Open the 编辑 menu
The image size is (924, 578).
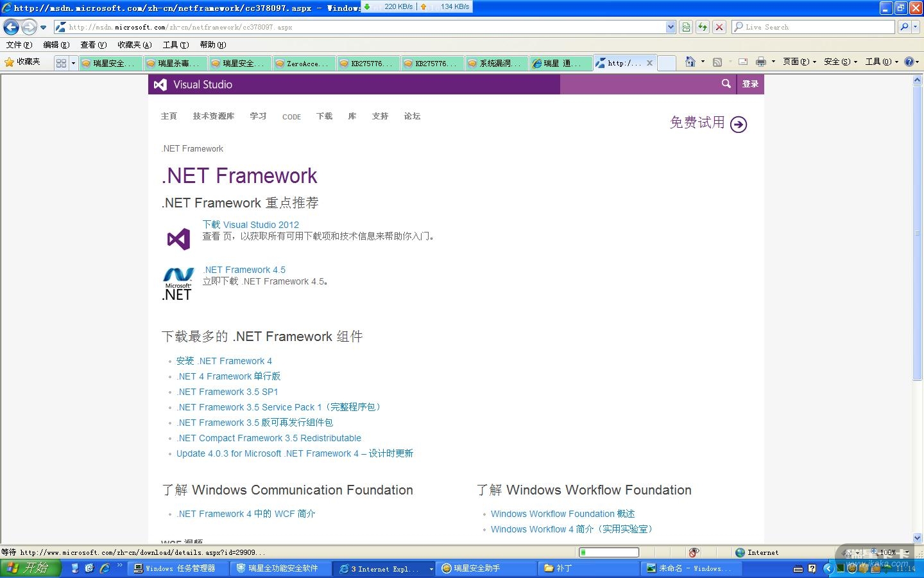click(x=56, y=45)
